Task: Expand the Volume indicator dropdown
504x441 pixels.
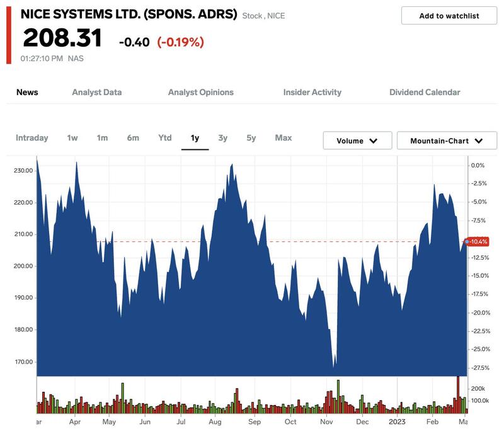Action: [x=357, y=140]
